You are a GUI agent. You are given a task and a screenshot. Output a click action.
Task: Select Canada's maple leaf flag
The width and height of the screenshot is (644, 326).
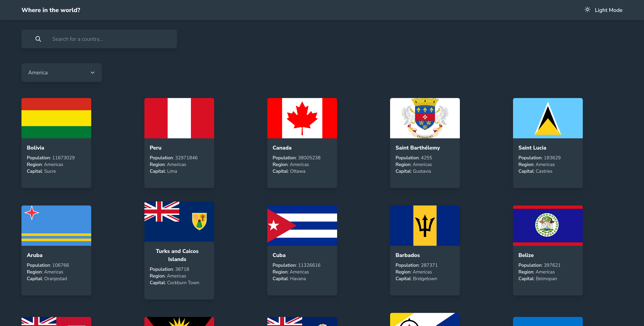tap(302, 118)
